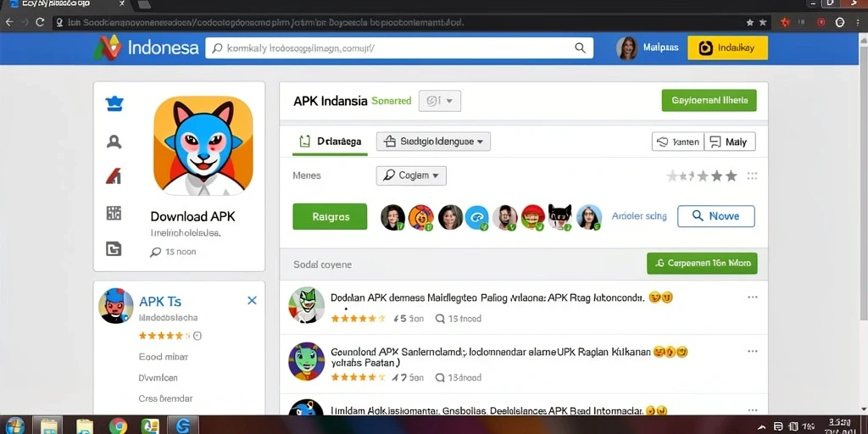Open the Windows Start button
868x434 pixels.
click(15, 426)
